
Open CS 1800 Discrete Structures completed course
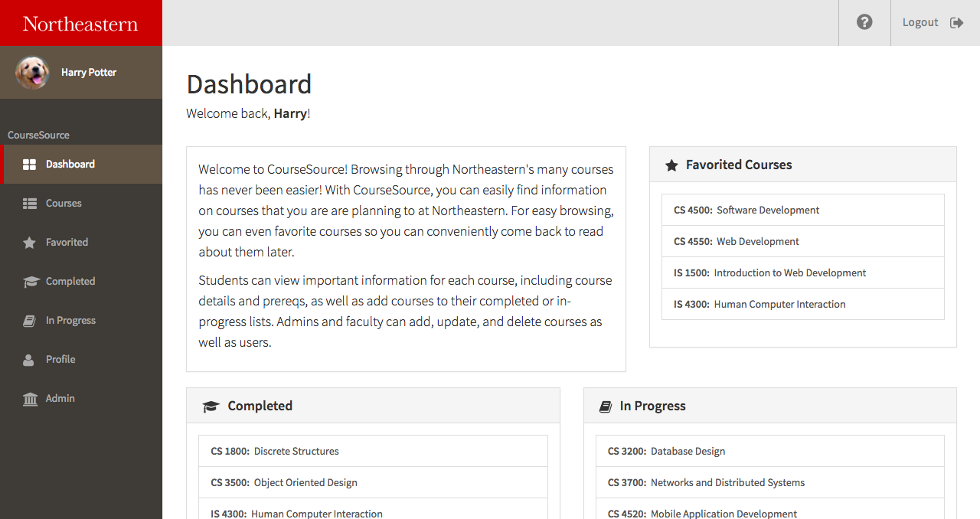pyautogui.click(x=296, y=451)
